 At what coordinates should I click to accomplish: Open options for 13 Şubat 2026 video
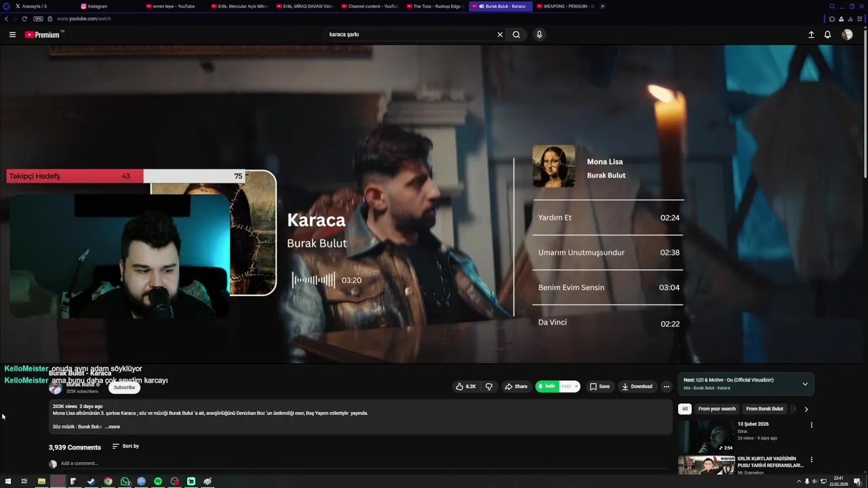click(x=811, y=425)
